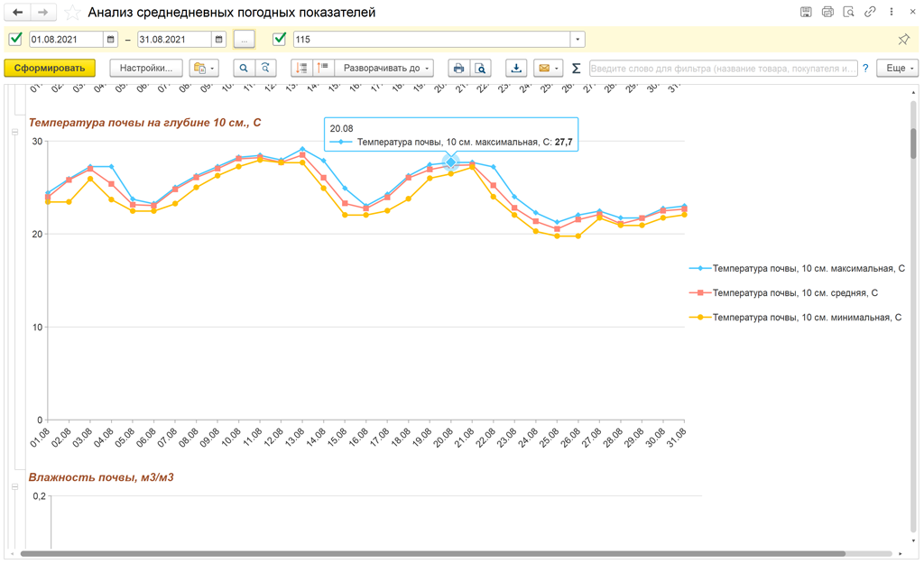Open calendar picker for start date 01.08.2021
Viewport: 924px width, 564px height.
(111, 40)
